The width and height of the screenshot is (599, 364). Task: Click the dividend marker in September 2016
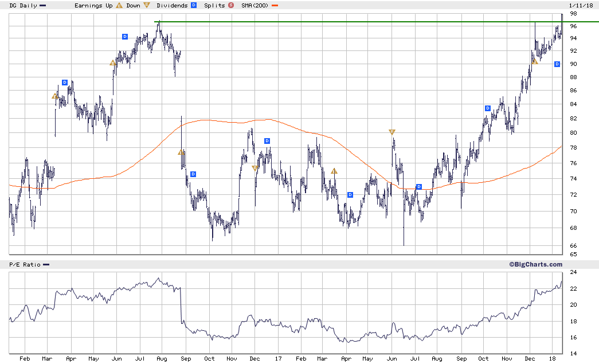(x=193, y=174)
